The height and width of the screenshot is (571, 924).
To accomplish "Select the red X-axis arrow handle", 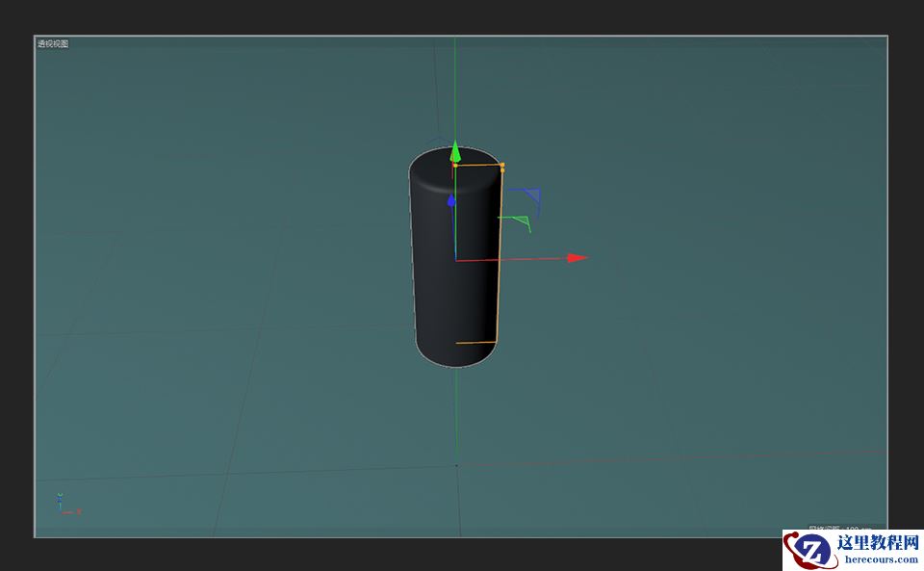I will (574, 257).
